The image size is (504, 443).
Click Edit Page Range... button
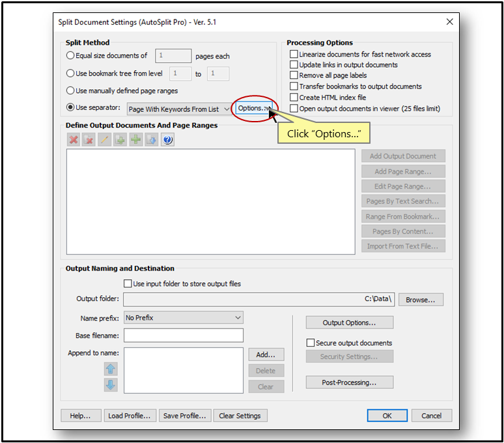tap(403, 186)
